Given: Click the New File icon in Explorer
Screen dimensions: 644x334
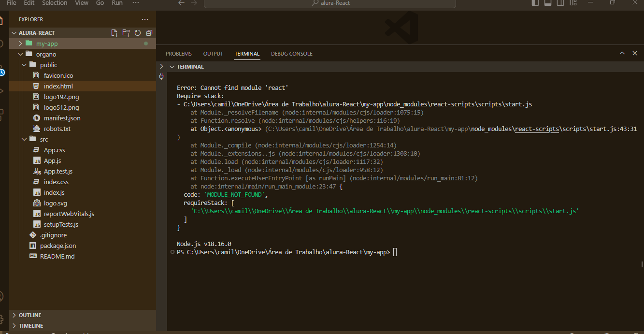Looking at the screenshot, I should tap(114, 33).
